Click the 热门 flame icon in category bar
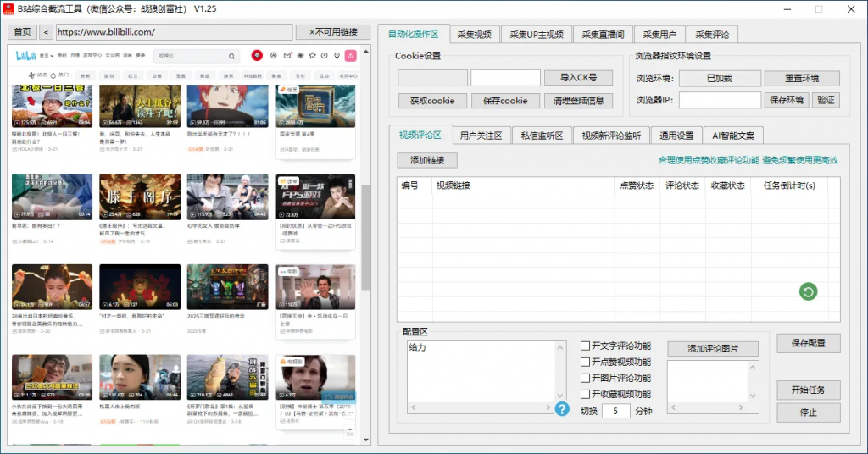 coord(53,75)
